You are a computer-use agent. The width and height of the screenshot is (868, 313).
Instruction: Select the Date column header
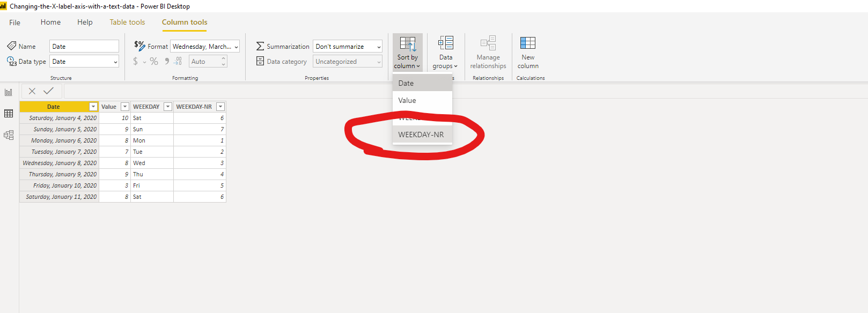[x=54, y=107]
